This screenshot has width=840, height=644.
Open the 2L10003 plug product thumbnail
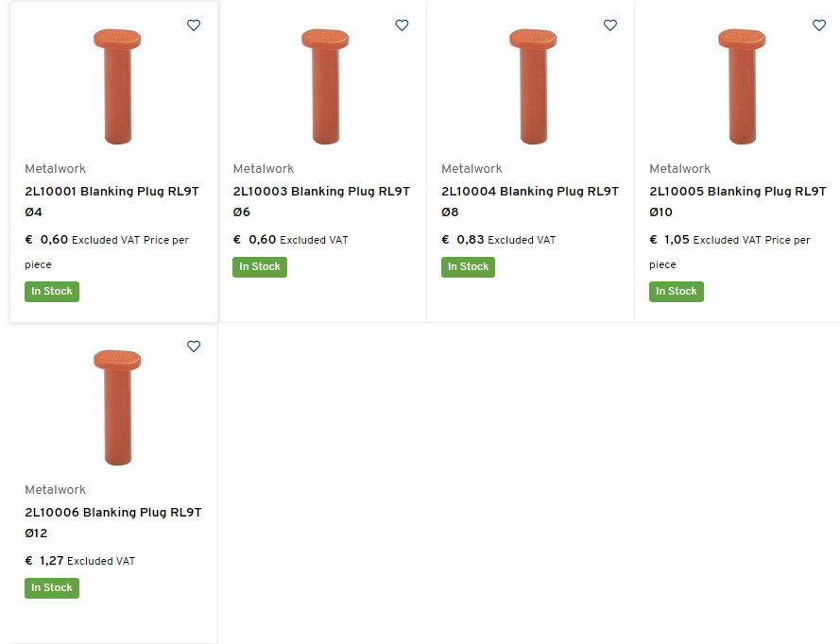click(x=325, y=86)
